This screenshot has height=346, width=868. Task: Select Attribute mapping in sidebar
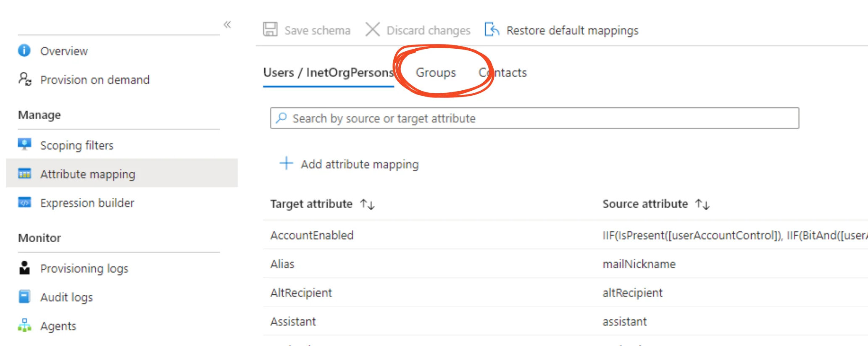122,173
